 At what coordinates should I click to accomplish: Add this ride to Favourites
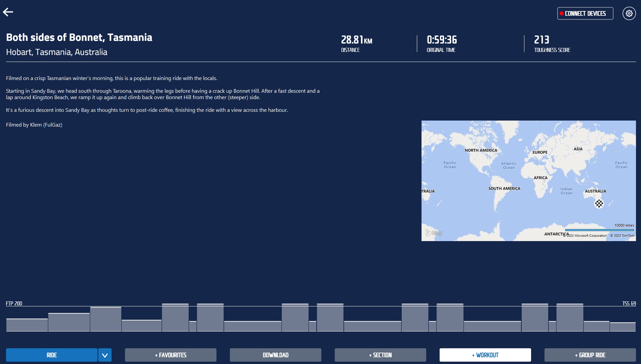(171, 355)
